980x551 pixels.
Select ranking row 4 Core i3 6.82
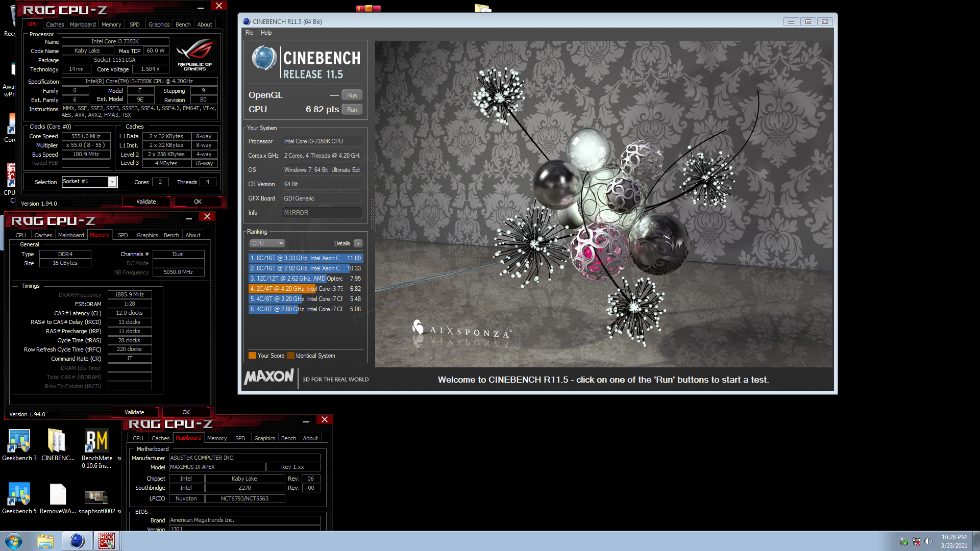coord(306,289)
